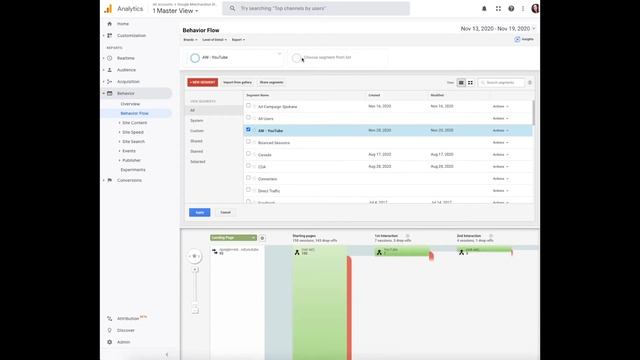Open the Google apps grid icon
640x360 pixels.
(x=498, y=9)
